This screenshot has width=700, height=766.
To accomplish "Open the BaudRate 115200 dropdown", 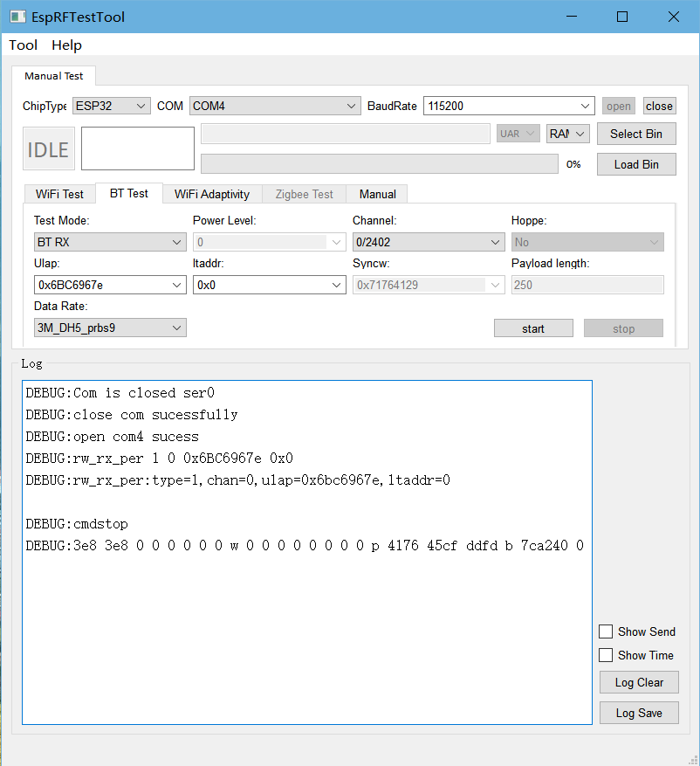I will [x=508, y=106].
